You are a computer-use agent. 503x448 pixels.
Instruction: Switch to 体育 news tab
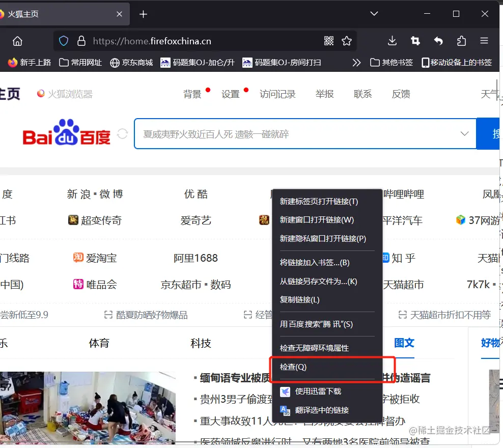coord(99,343)
